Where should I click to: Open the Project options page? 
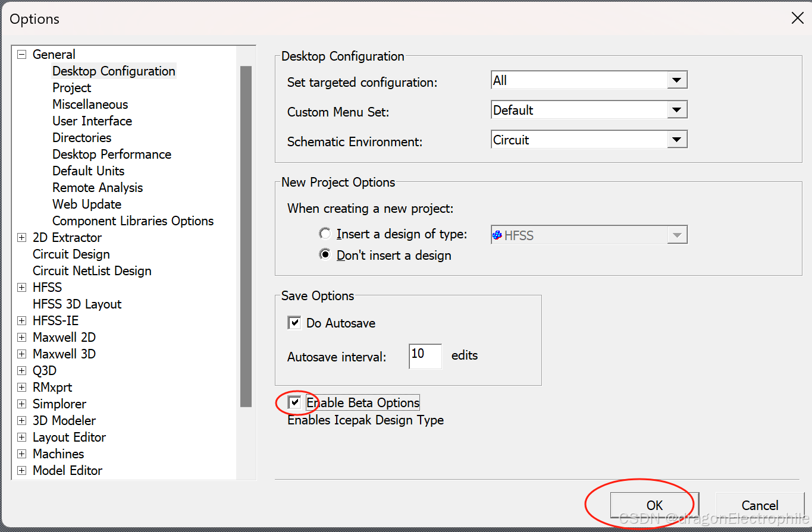[72, 88]
